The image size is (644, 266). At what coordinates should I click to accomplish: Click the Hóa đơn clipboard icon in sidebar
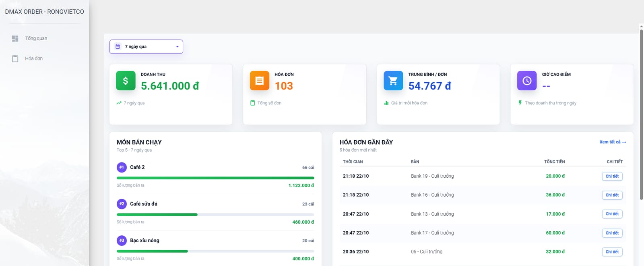[x=15, y=58]
